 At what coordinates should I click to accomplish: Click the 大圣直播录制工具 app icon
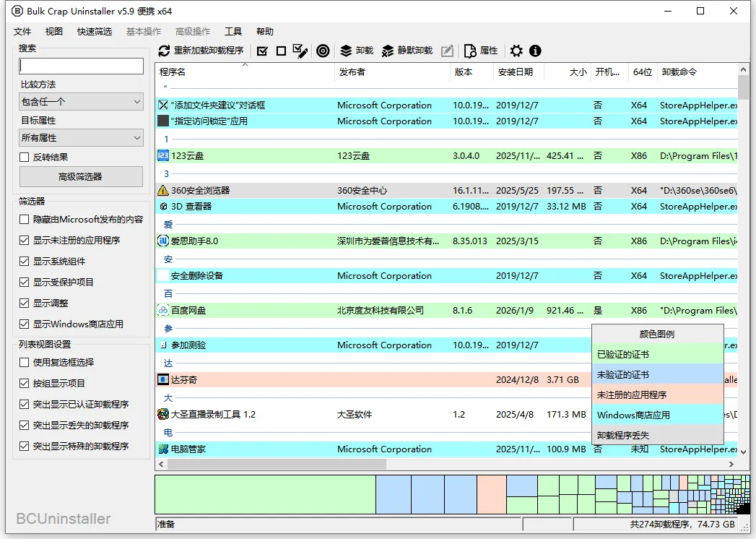click(x=163, y=414)
